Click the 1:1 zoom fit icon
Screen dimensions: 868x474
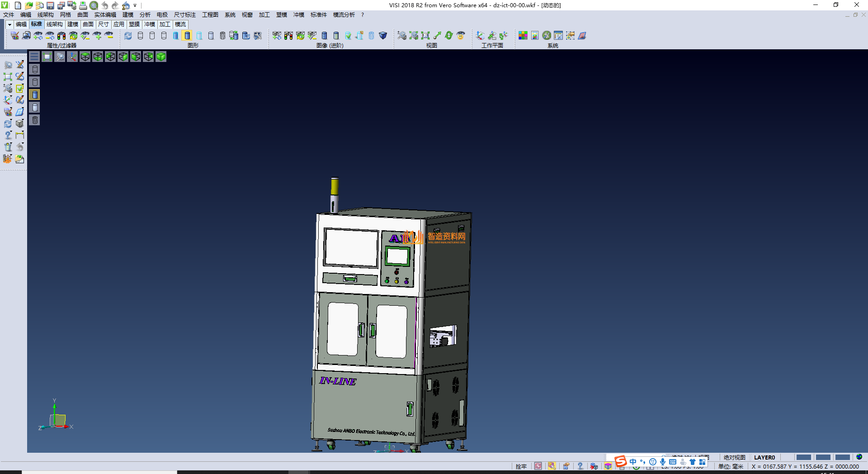point(425,35)
